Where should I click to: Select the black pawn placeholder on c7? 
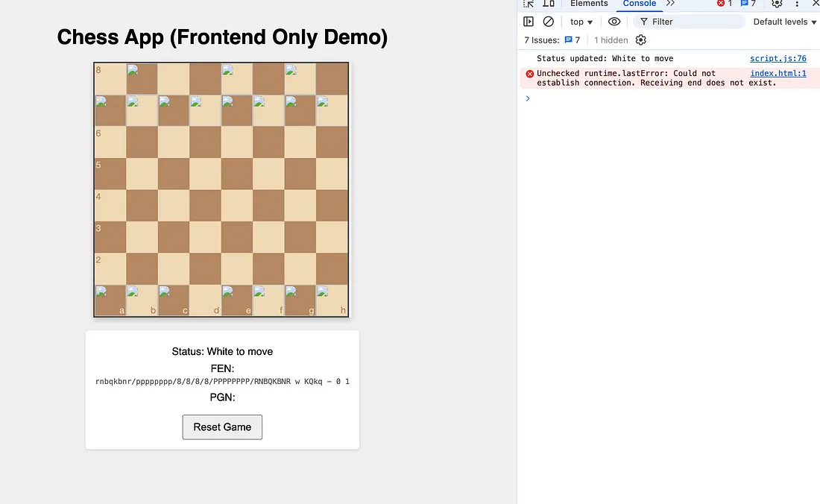[x=174, y=110]
